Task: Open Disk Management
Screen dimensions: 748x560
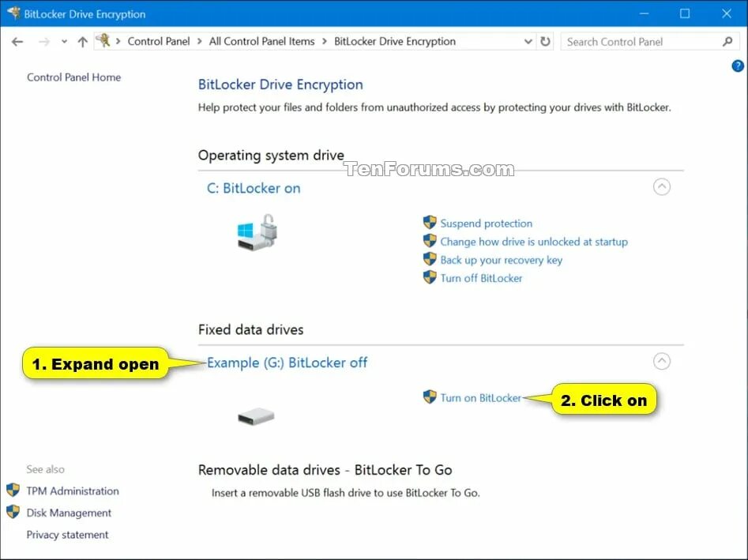Action: (x=69, y=513)
